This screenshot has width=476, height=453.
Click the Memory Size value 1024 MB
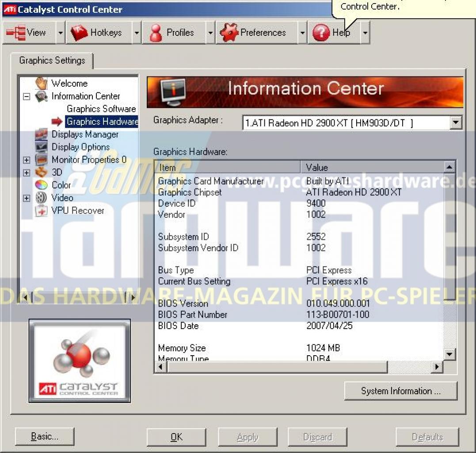(x=323, y=348)
